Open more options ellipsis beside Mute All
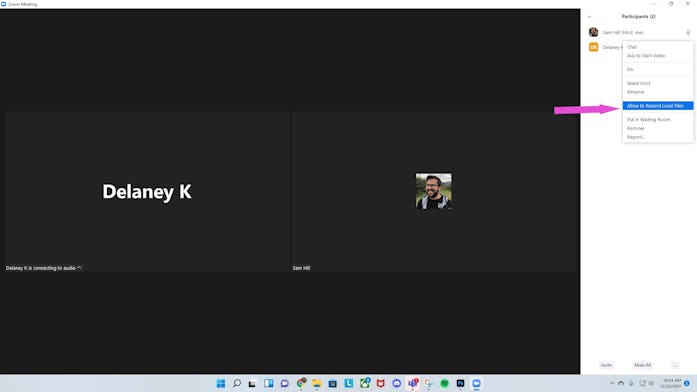The image size is (697, 392). [676, 365]
